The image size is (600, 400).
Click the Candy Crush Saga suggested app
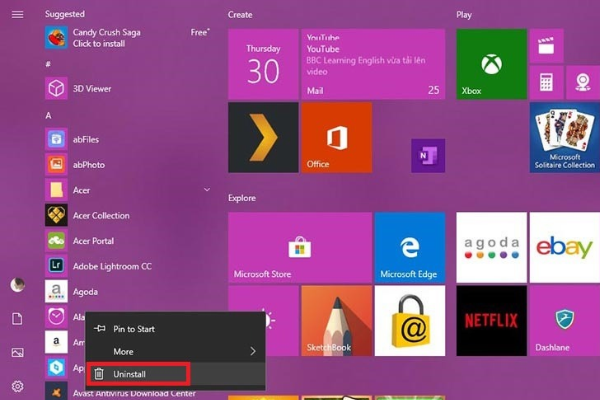pyautogui.click(x=127, y=38)
